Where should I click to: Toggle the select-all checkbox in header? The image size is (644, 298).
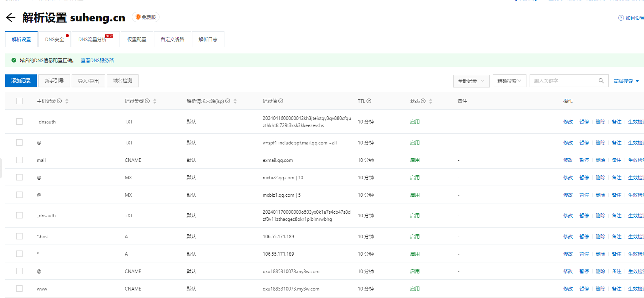pos(19,101)
